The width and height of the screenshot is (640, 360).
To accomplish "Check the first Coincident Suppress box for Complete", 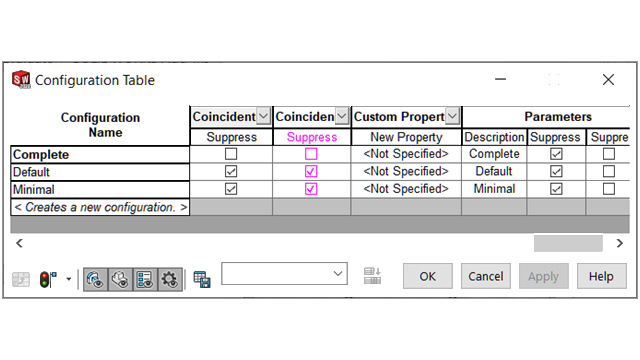I will pos(231,154).
